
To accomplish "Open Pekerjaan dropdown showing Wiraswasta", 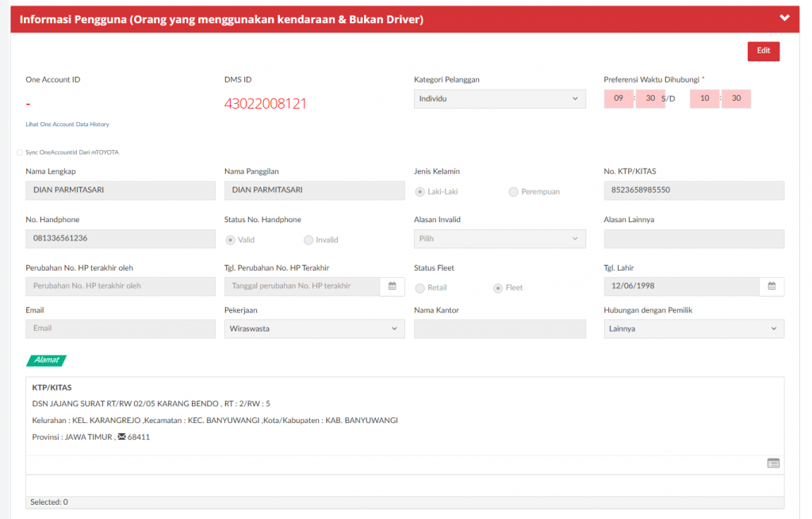I will pos(314,329).
